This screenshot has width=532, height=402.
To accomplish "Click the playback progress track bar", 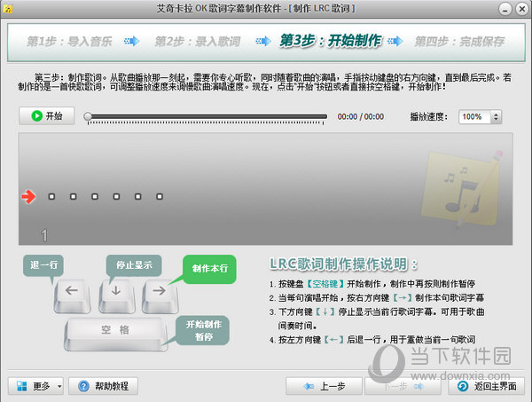I will point(207,117).
